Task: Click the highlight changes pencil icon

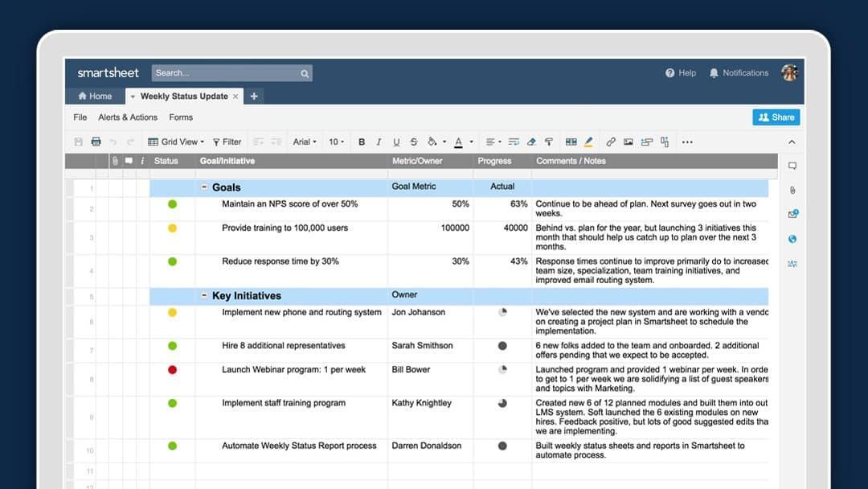Action: coord(588,142)
